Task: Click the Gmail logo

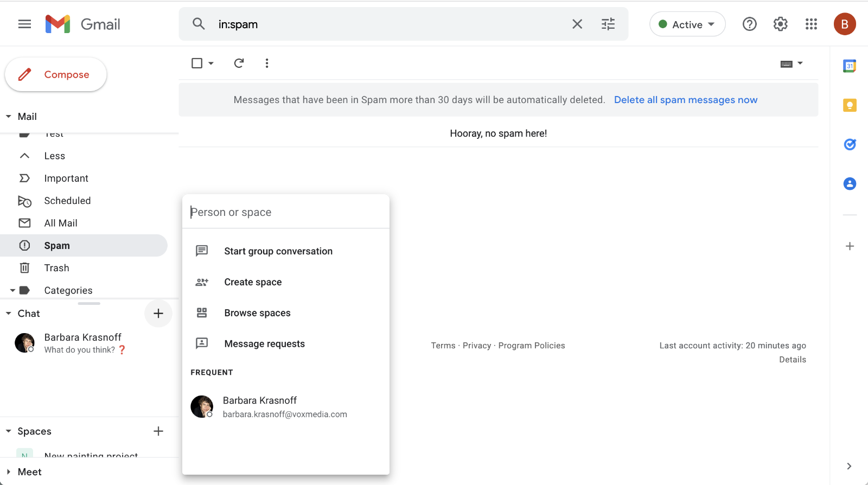Action: pos(82,24)
